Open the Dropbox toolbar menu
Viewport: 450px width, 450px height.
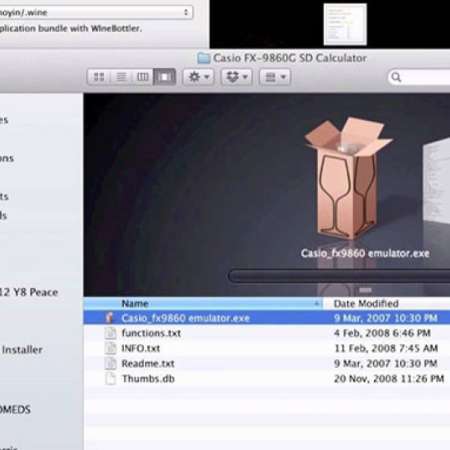coord(237,77)
